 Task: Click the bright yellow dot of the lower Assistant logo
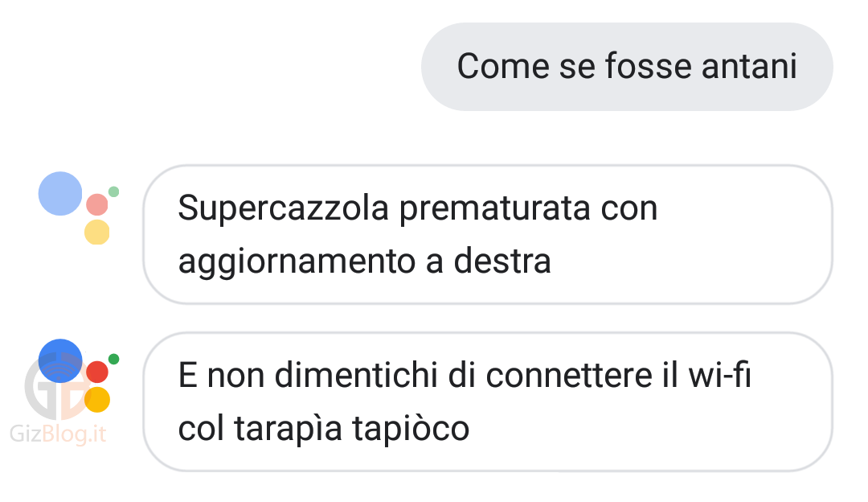tap(97, 399)
